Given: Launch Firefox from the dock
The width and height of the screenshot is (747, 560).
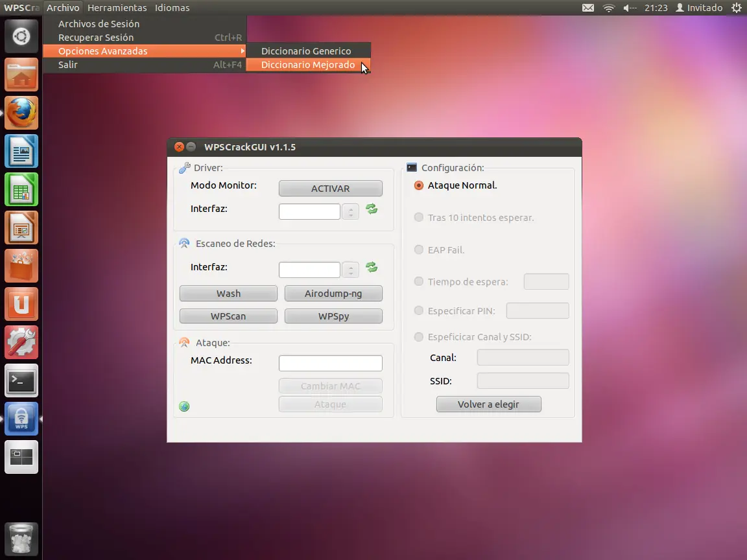Looking at the screenshot, I should (21, 113).
